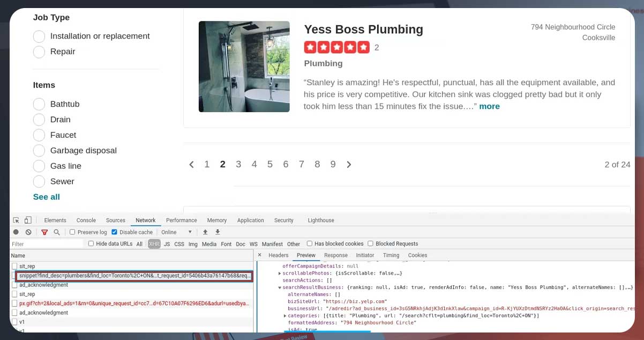
Task: Open the Yess Boss Plumbing bathroom photo
Action: pos(244,66)
